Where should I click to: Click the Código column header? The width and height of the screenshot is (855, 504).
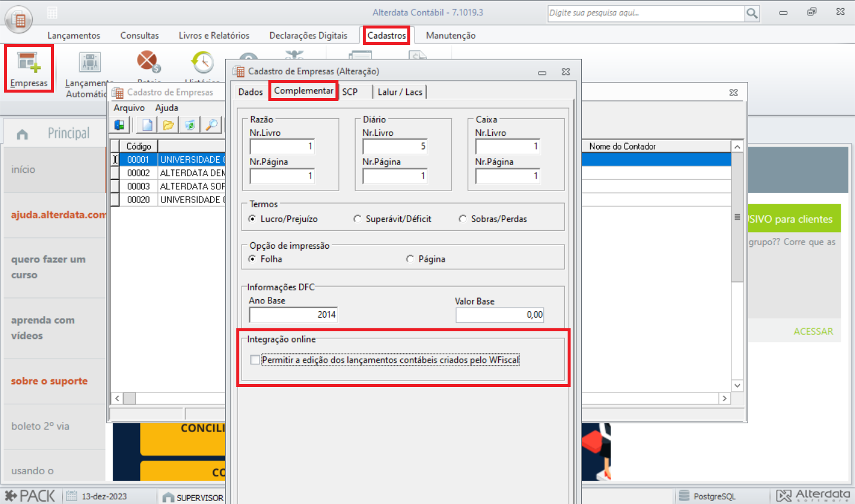click(x=138, y=146)
